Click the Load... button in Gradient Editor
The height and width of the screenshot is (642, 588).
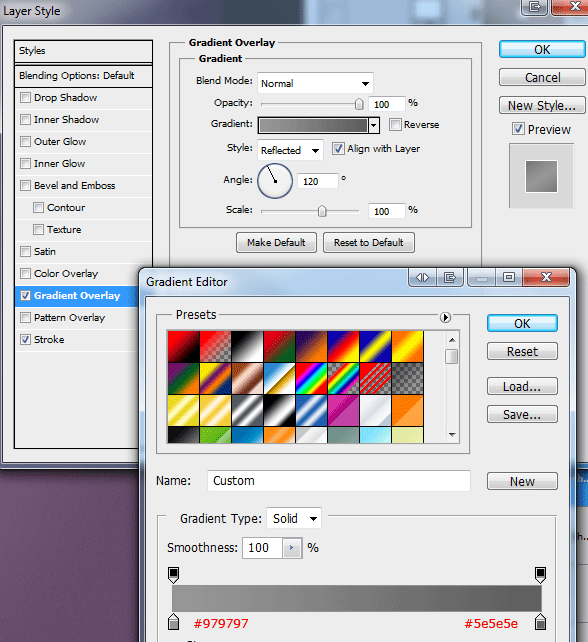(x=522, y=387)
